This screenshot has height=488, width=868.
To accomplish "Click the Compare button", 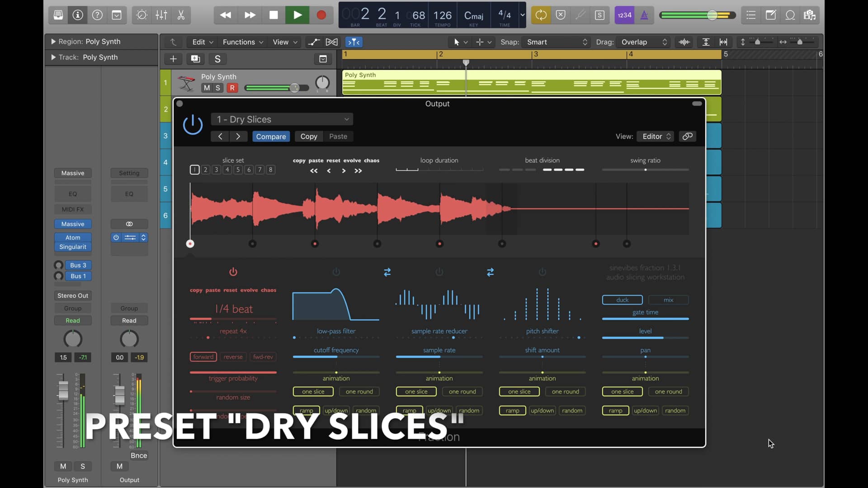I will pyautogui.click(x=271, y=136).
